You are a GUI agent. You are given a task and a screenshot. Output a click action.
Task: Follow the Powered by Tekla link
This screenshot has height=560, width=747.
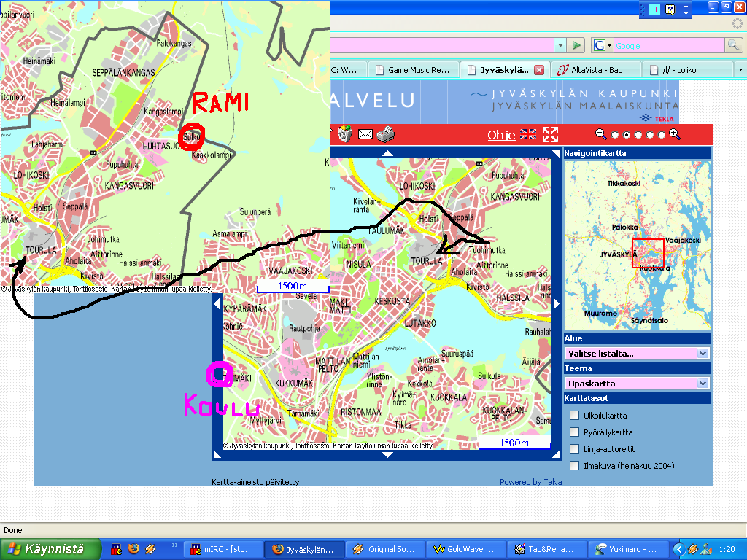coord(531,482)
